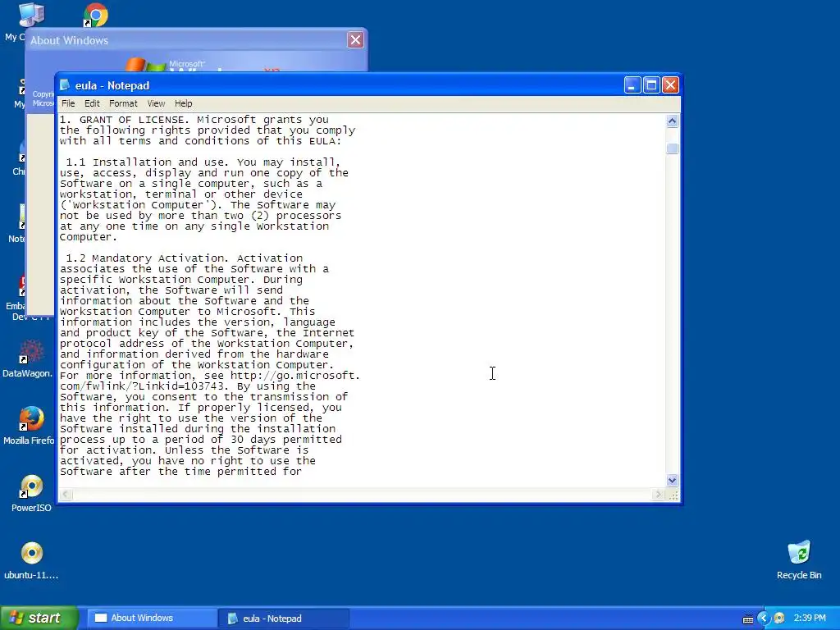The height and width of the screenshot is (630, 840).
Task: Click the '1. GRANT OF LICENSE' heading text
Action: point(122,120)
